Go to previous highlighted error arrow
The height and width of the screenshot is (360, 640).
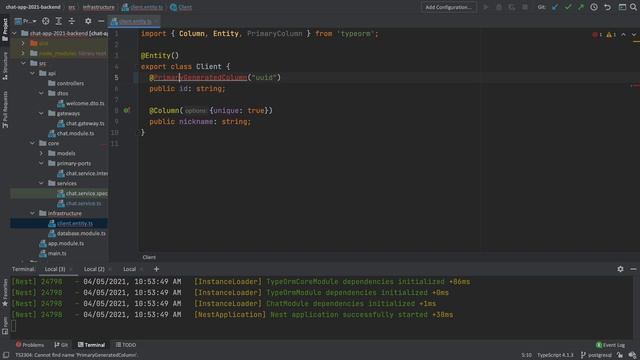[623, 35]
